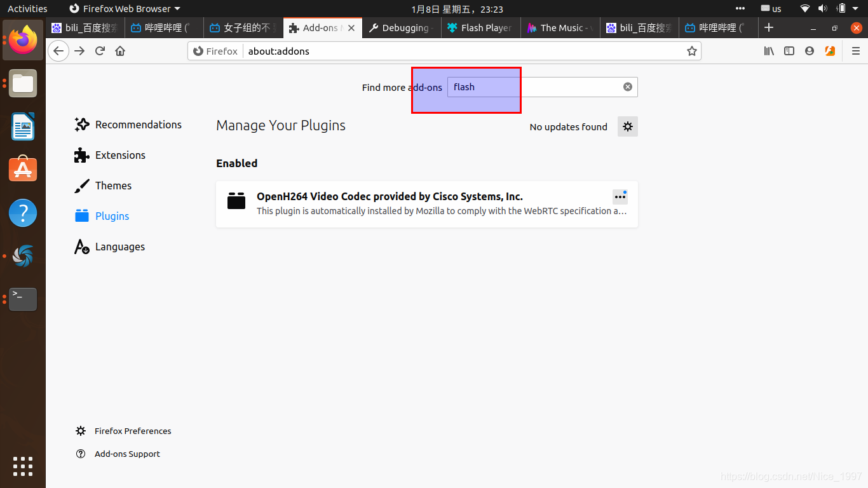Select Extensions in the add-ons sidebar

(110, 155)
